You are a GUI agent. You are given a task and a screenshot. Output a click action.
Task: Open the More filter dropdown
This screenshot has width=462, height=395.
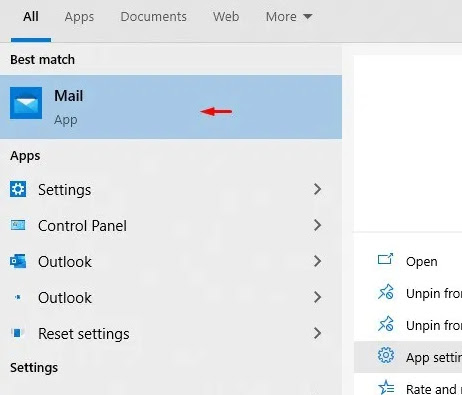point(289,17)
